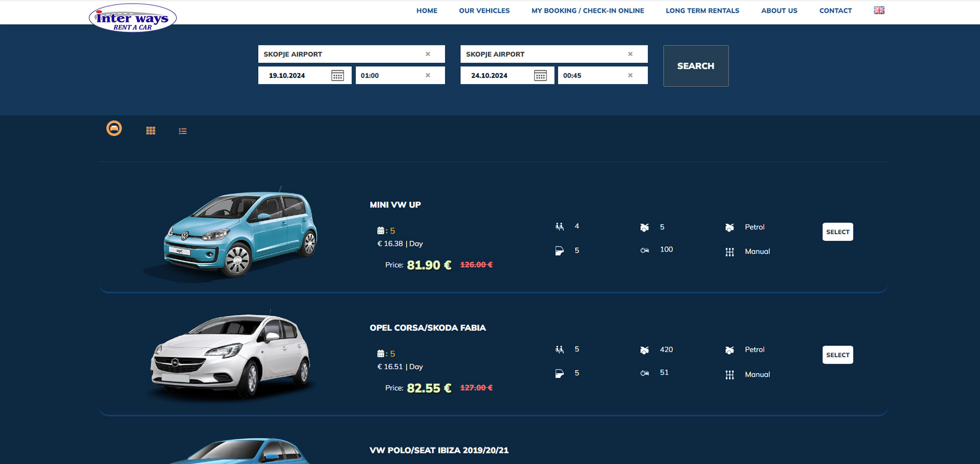
Task: Edit the return date 24.10.2024 field
Action: [507, 75]
